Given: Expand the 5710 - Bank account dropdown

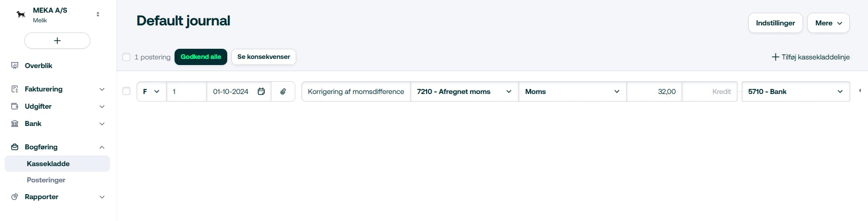Looking at the screenshot, I should click(x=795, y=91).
